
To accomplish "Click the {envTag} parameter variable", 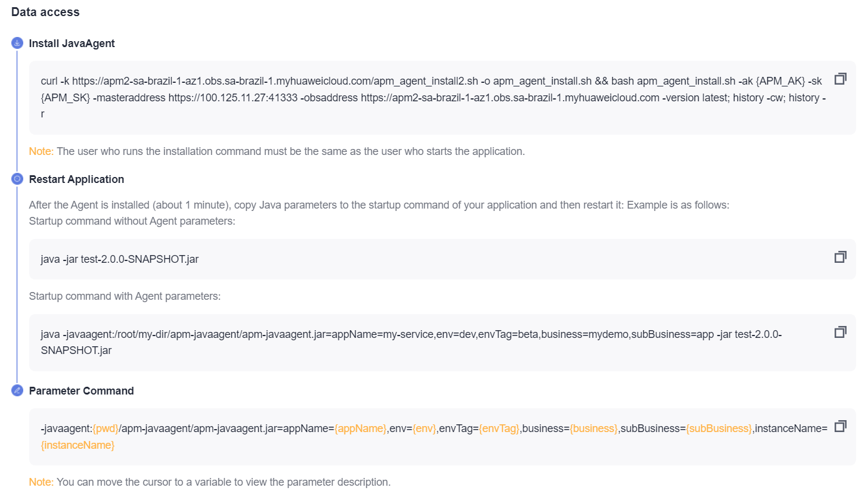I will [x=499, y=428].
